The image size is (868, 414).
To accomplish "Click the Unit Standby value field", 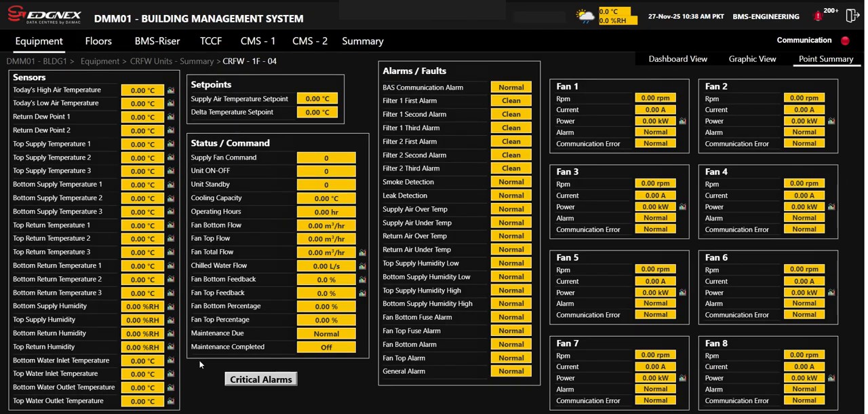I will [326, 185].
